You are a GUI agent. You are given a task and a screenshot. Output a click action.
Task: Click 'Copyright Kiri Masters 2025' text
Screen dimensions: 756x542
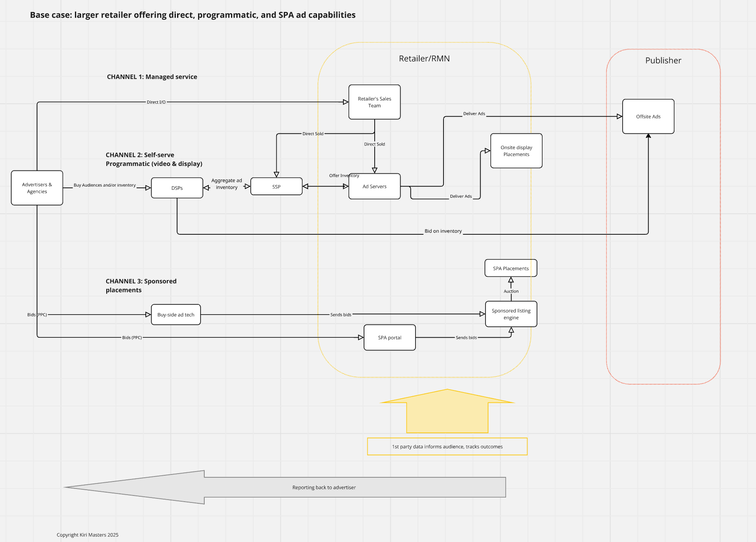click(87, 535)
